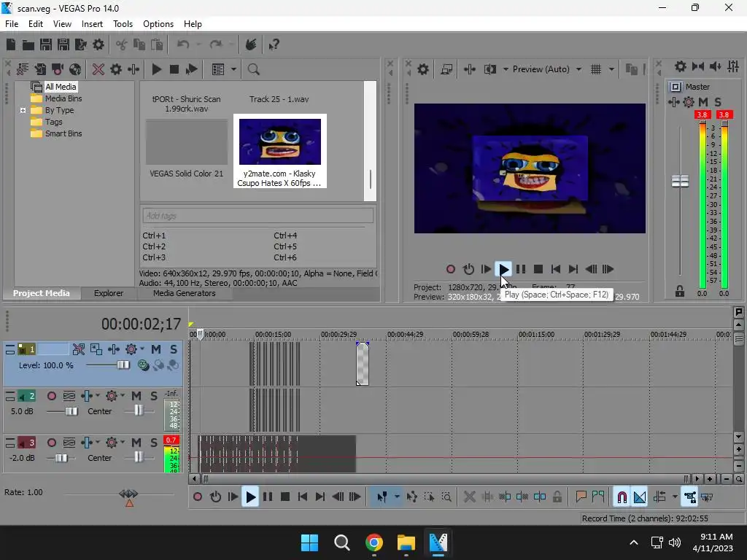
Task: Toggle the Master fader lock icon
Action: tap(680, 291)
